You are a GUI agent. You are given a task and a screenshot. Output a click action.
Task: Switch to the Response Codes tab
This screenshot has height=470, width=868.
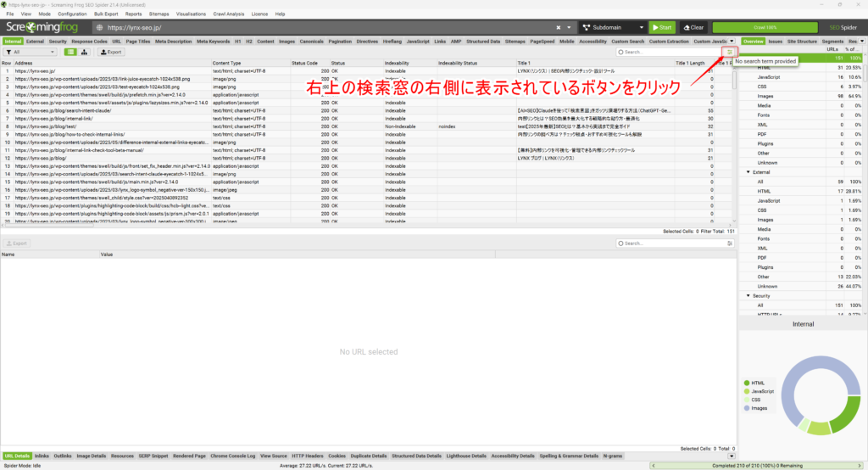(x=89, y=41)
